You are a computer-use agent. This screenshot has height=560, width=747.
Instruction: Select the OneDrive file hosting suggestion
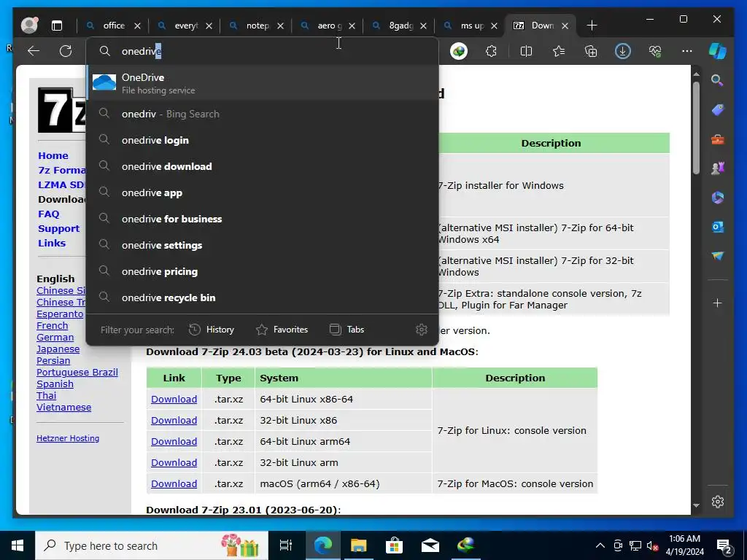[263, 83]
